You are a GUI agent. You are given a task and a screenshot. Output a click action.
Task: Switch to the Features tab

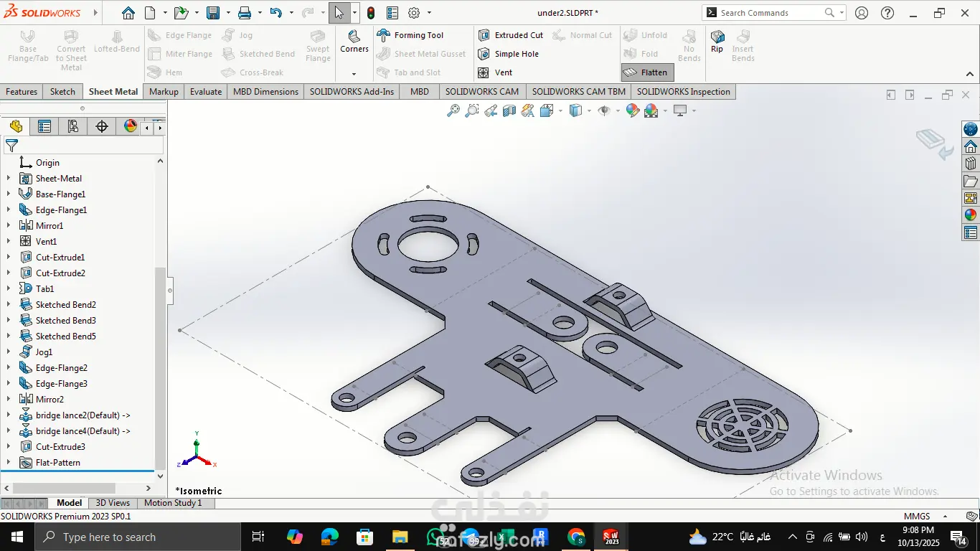[x=22, y=92]
